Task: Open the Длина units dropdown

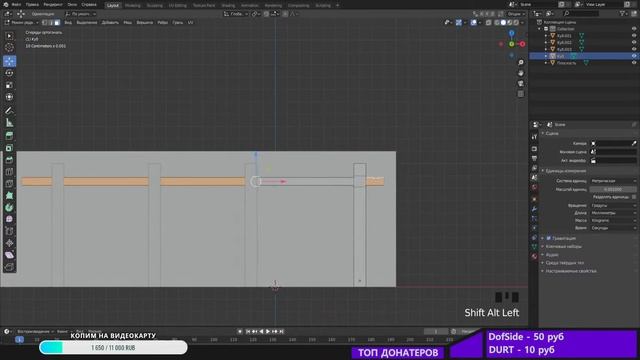Action: click(613, 213)
